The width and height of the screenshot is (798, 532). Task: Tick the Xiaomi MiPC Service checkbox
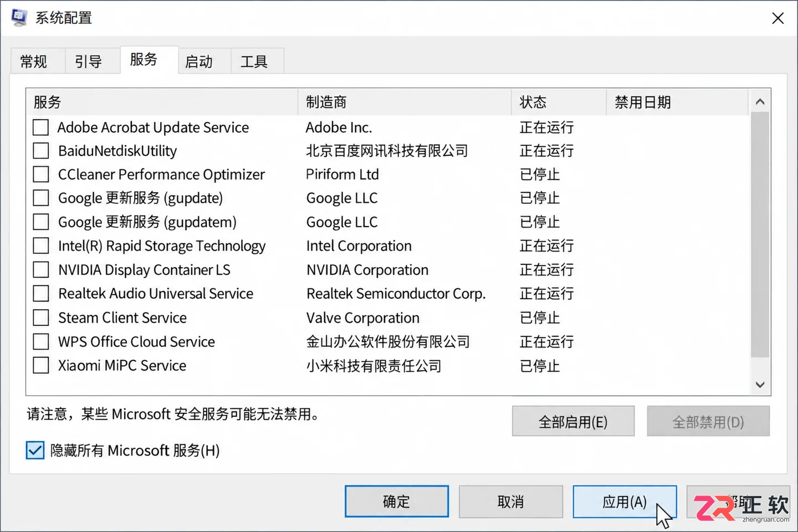coord(40,366)
